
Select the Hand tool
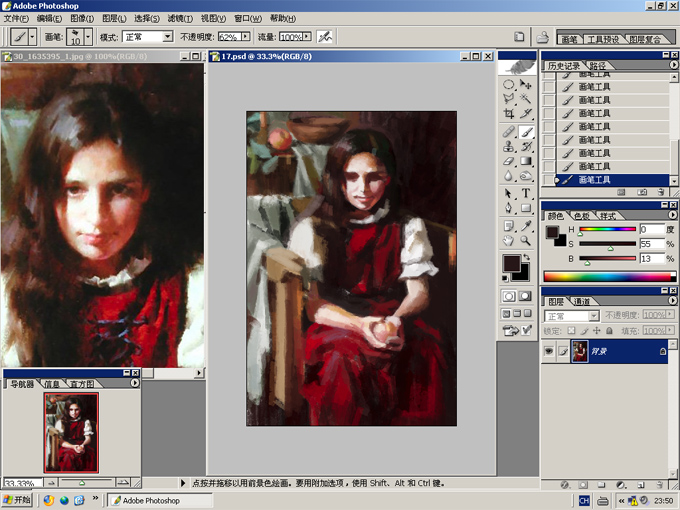(509, 241)
